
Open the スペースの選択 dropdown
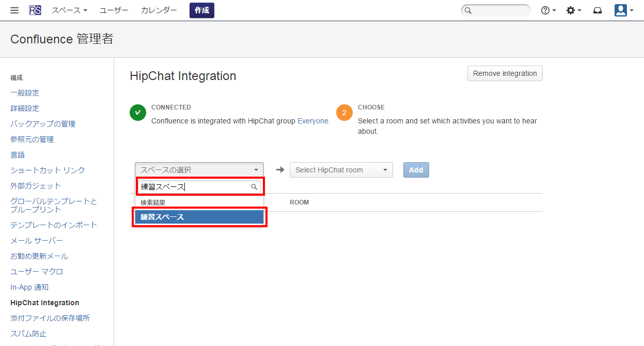coord(199,170)
